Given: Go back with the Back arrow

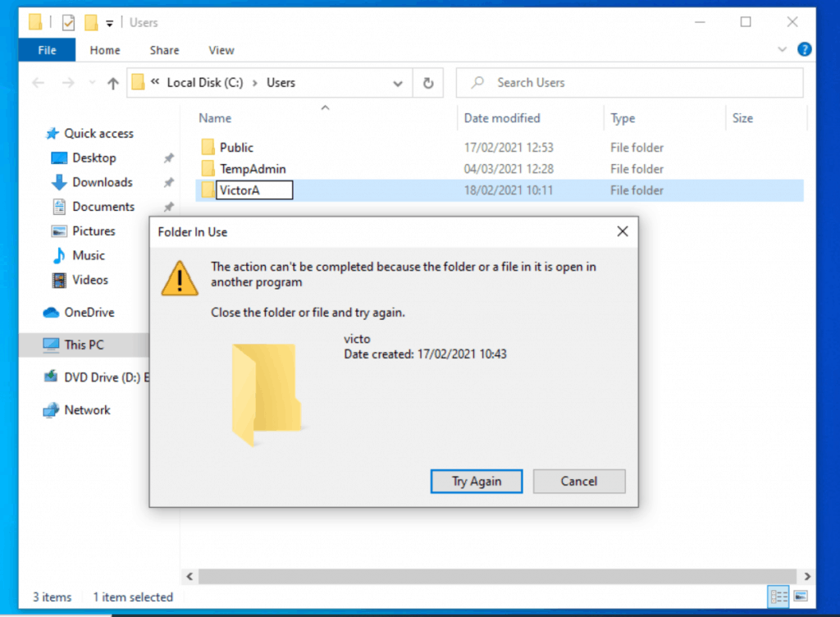Looking at the screenshot, I should [x=38, y=83].
